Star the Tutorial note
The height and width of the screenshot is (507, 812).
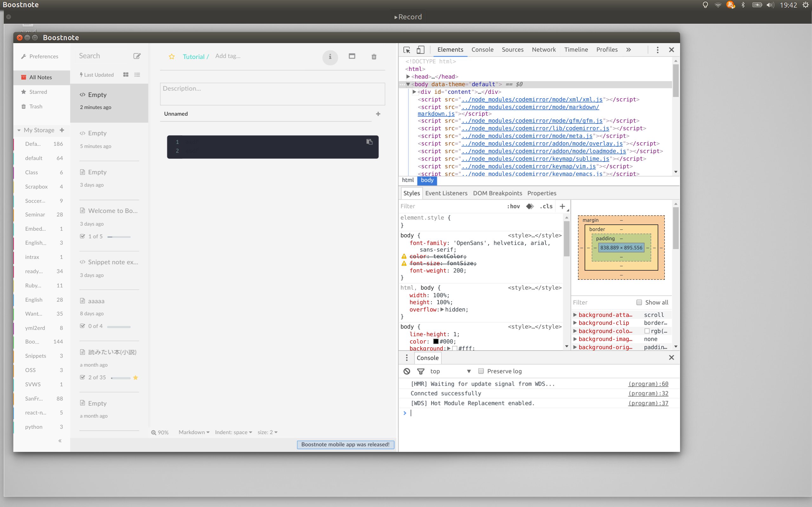coord(172,56)
